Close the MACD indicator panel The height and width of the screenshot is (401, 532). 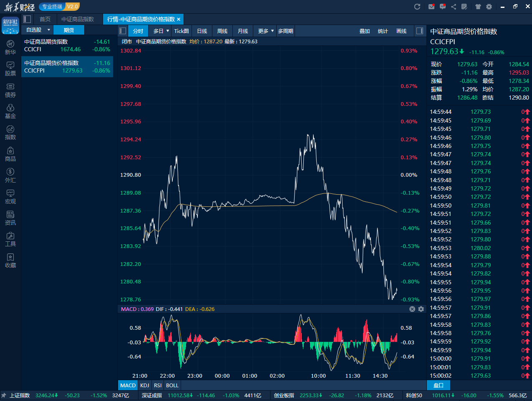click(x=412, y=309)
